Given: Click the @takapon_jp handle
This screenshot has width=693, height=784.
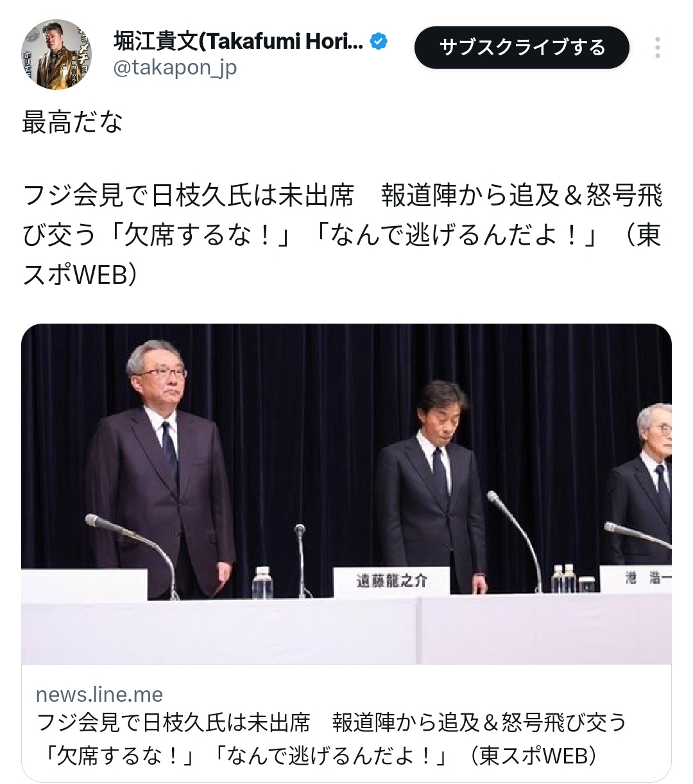Looking at the screenshot, I should tap(175, 67).
